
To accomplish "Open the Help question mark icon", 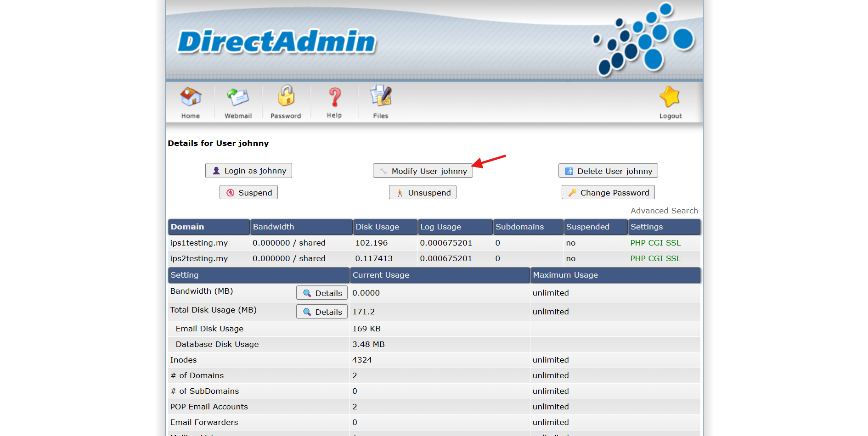I will pyautogui.click(x=334, y=102).
